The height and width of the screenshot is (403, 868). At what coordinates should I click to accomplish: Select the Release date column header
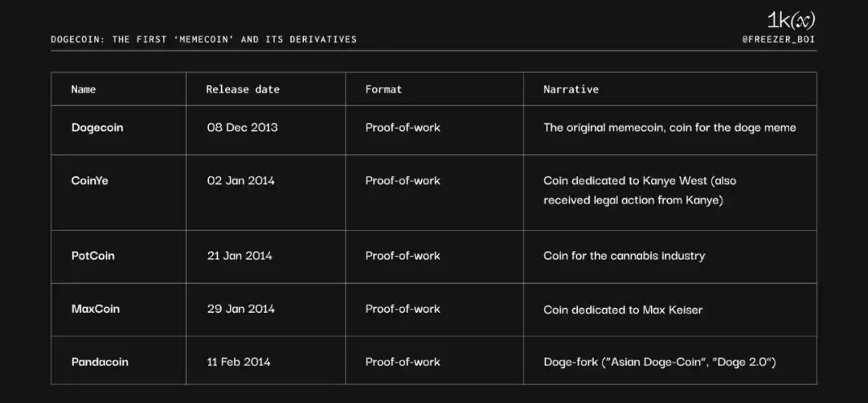click(243, 89)
